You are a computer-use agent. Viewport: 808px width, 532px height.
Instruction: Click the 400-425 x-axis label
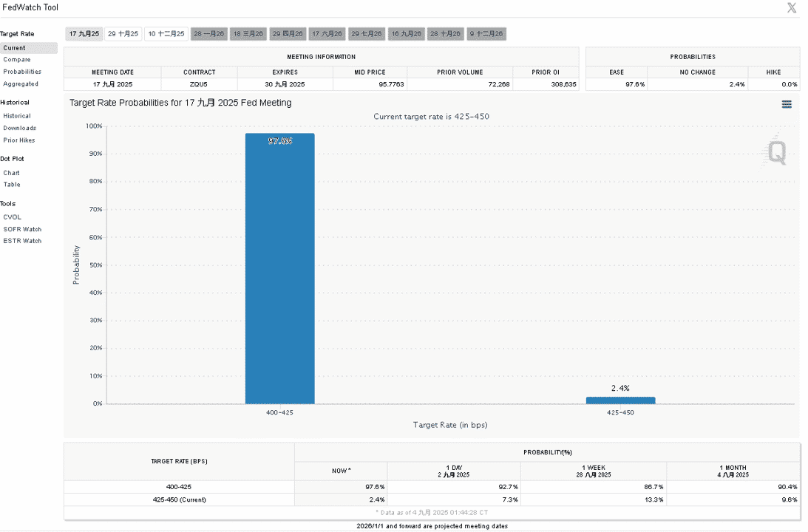click(x=280, y=412)
